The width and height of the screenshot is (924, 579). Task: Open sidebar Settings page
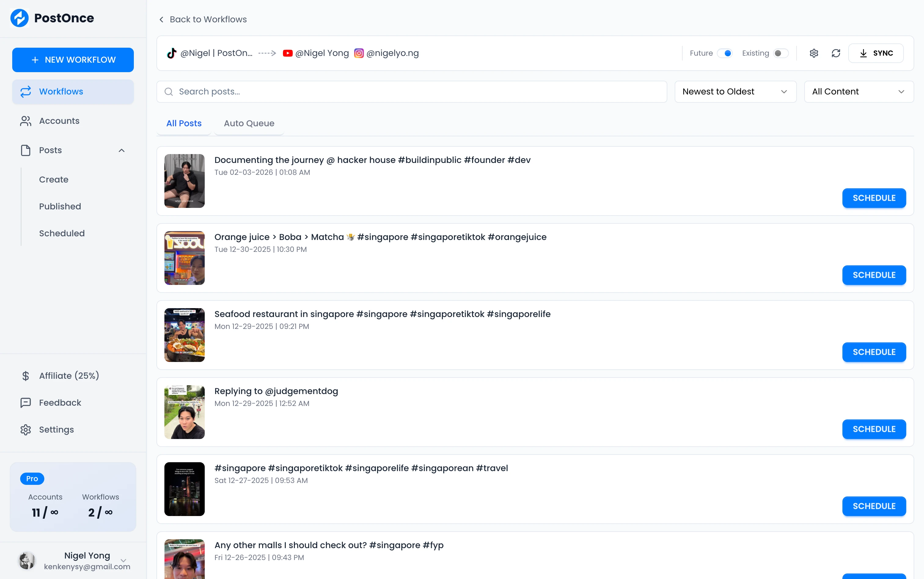point(56,430)
